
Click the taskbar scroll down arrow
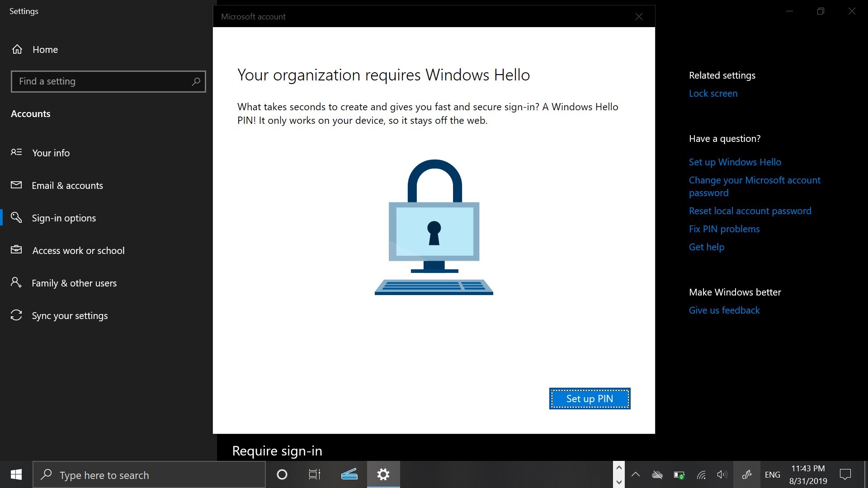point(619,482)
